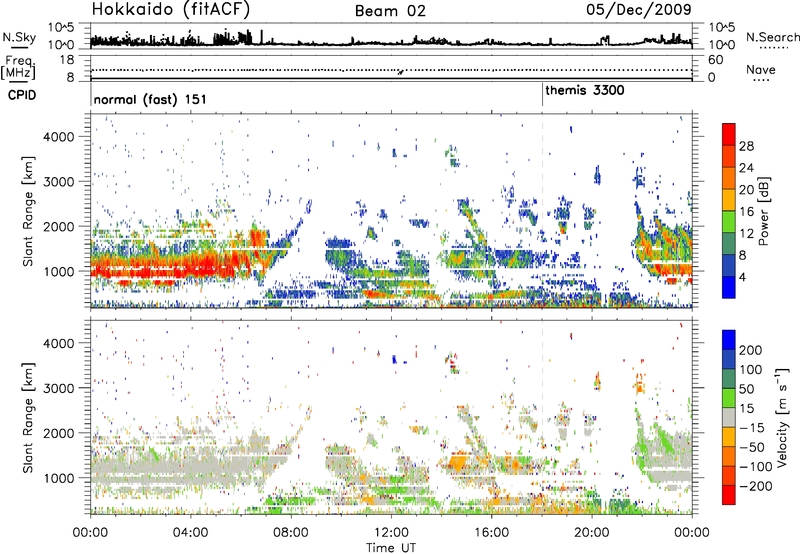Click velocity colorbar tick value 200
The image size is (800, 554).
point(751,350)
